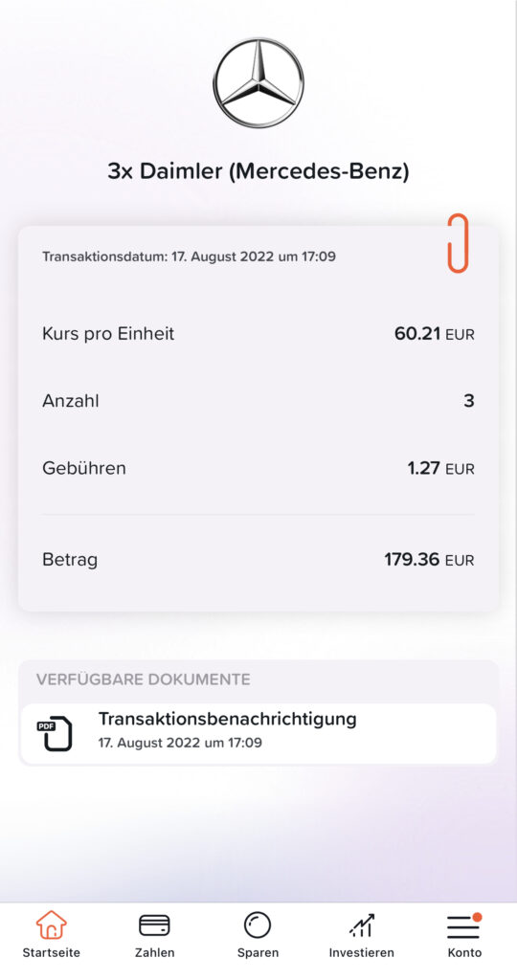Screen dimensions: 517x980
Task: Tap the Zahlen card icon
Action: [154, 925]
